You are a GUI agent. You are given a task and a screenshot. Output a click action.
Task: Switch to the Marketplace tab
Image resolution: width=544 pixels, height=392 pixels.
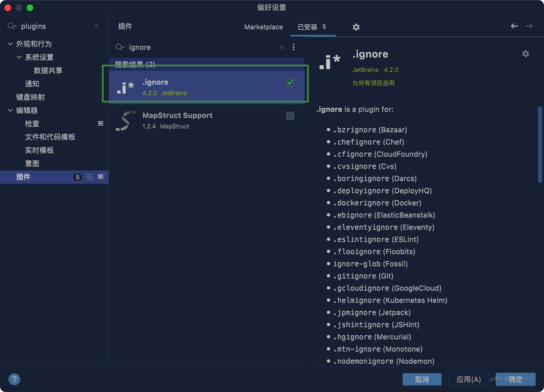tap(263, 27)
